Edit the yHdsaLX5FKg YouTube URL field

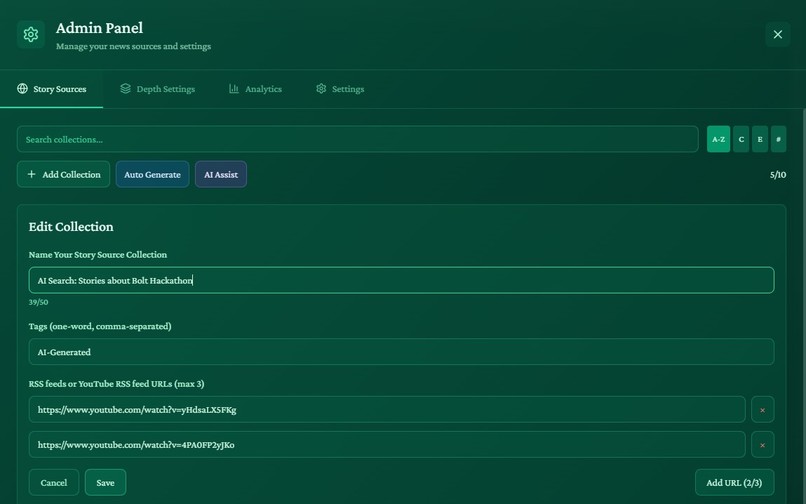point(387,409)
